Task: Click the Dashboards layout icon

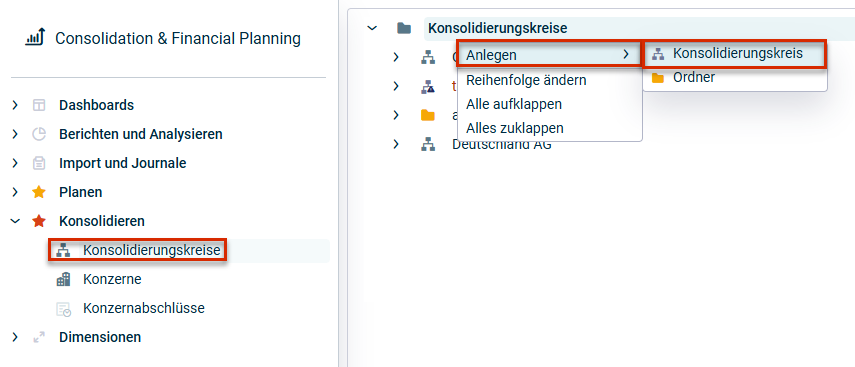Action: tap(39, 105)
